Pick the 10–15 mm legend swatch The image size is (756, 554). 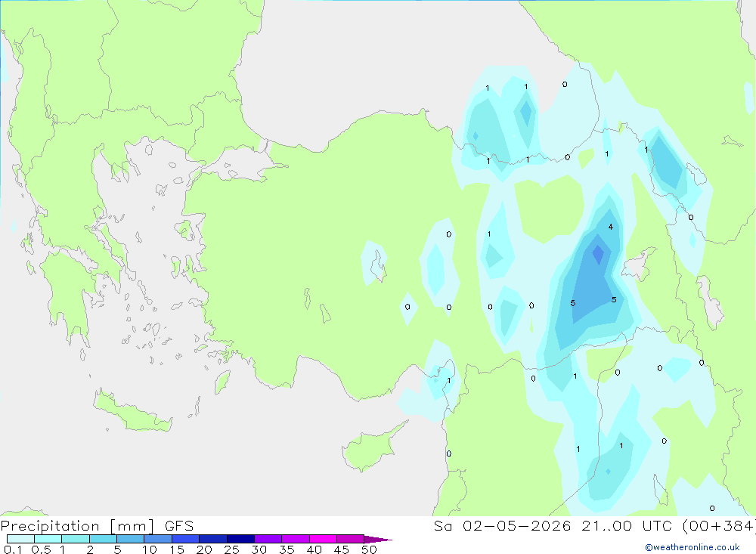pos(158,539)
